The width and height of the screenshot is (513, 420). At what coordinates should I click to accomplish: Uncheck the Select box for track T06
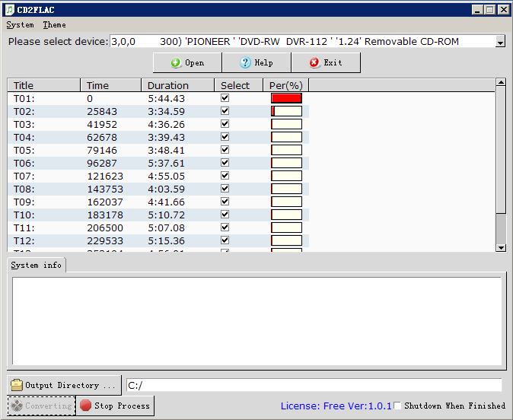click(x=225, y=163)
